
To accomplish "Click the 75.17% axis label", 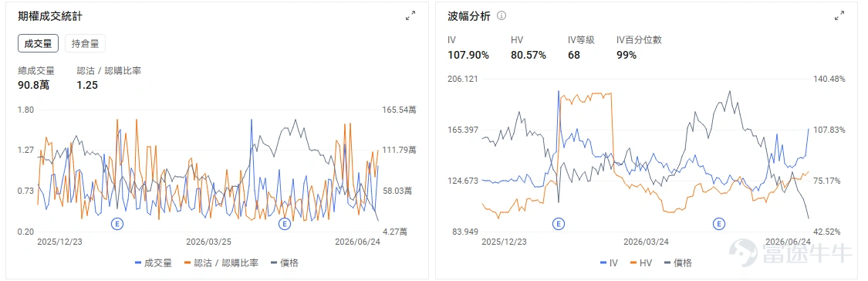I will [827, 181].
